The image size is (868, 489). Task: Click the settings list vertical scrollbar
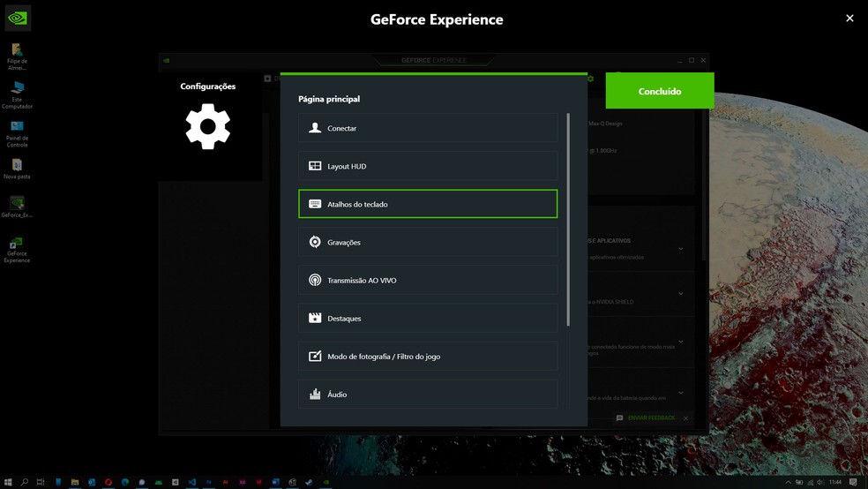click(568, 221)
